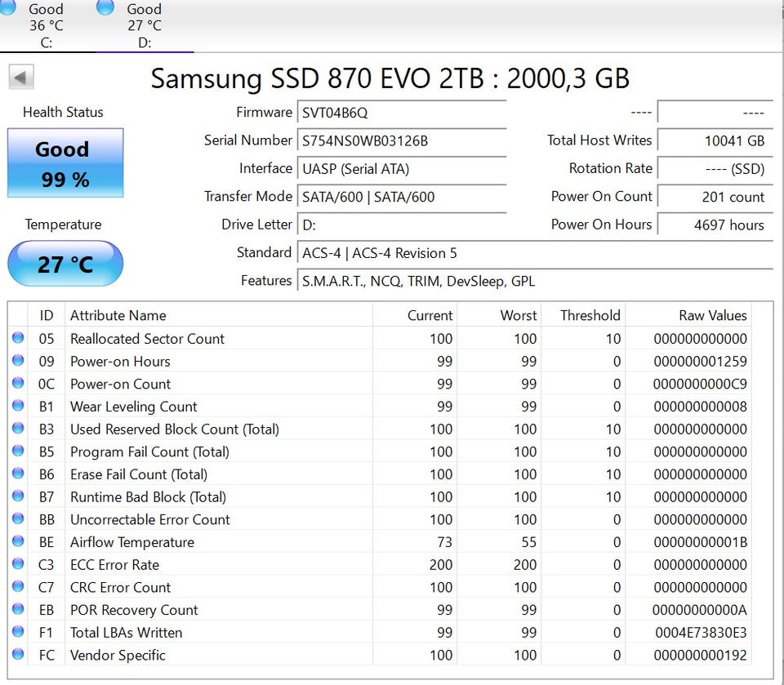Click the status dot for Vendor Specific row

pyautogui.click(x=18, y=653)
